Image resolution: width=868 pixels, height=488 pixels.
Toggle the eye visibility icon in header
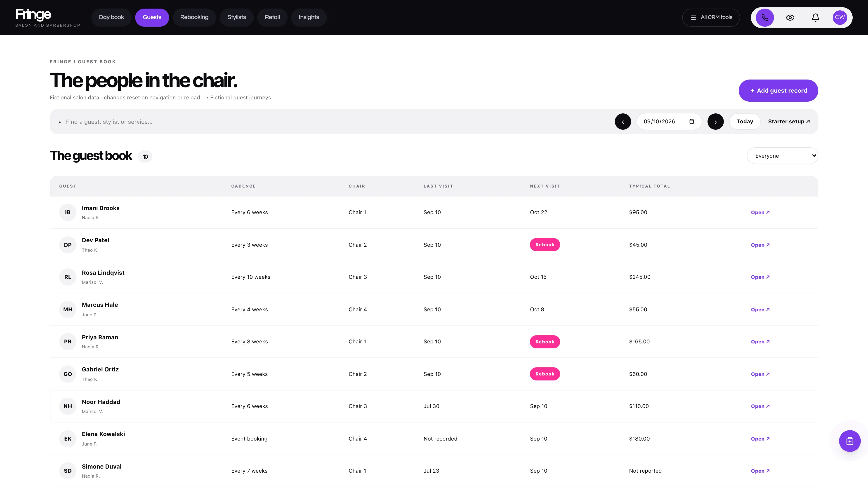pyautogui.click(x=790, y=18)
